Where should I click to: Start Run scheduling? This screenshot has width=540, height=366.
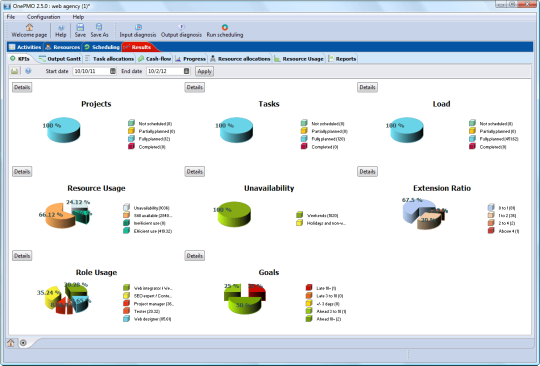[225, 30]
